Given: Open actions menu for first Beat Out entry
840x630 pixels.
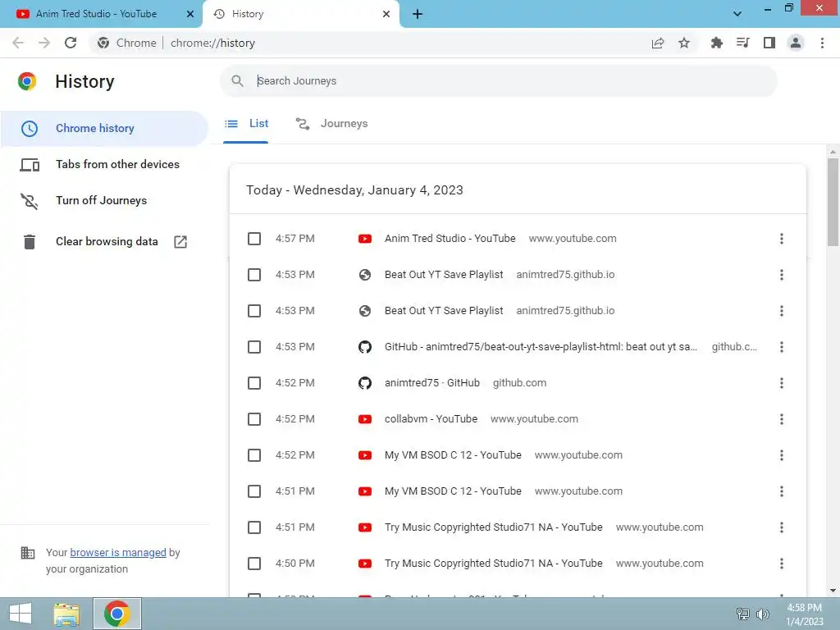Looking at the screenshot, I should click(x=782, y=275).
